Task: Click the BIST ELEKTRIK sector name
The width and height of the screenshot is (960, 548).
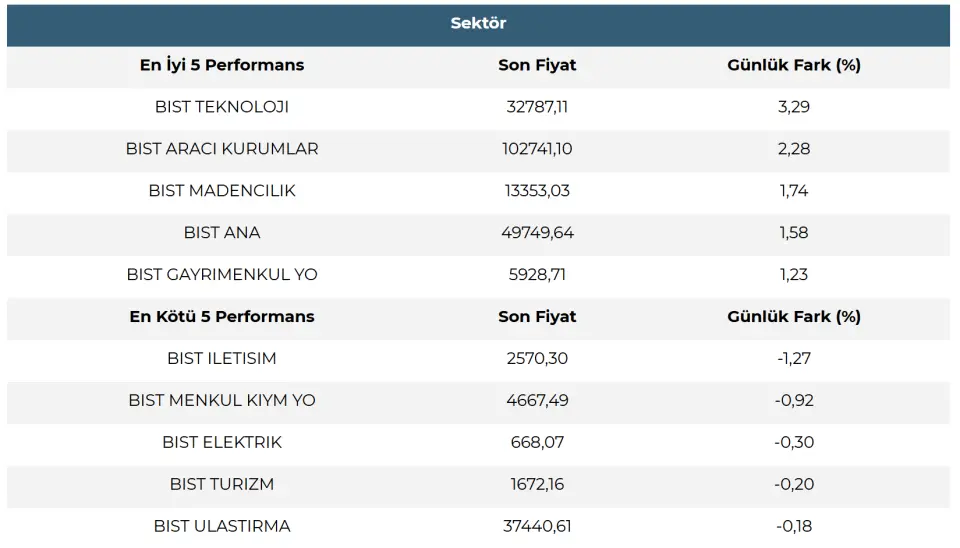Action: point(222,443)
